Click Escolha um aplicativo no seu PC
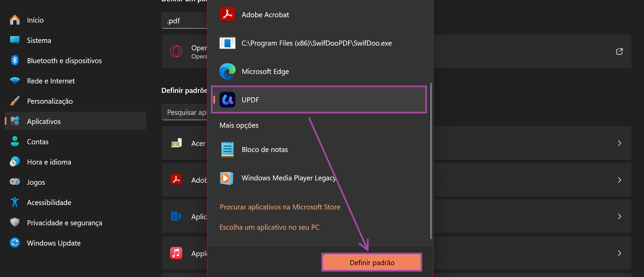The image size is (644, 277). point(269,227)
